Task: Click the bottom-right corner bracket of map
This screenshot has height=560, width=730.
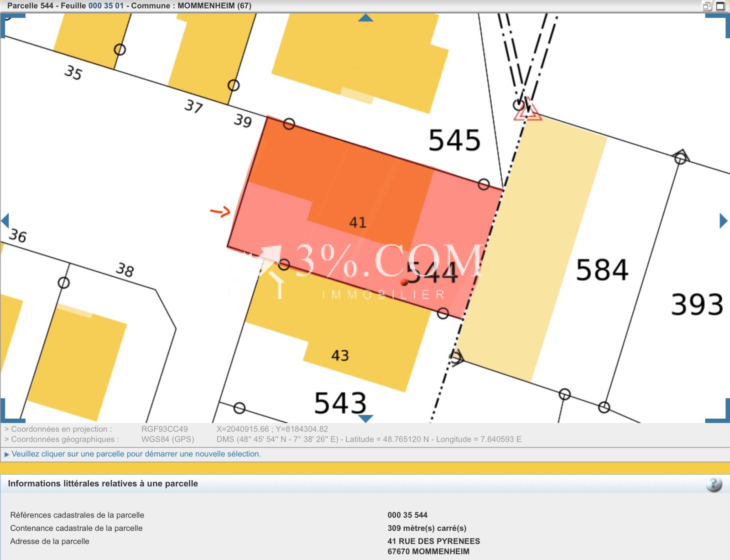Action: 718,411
